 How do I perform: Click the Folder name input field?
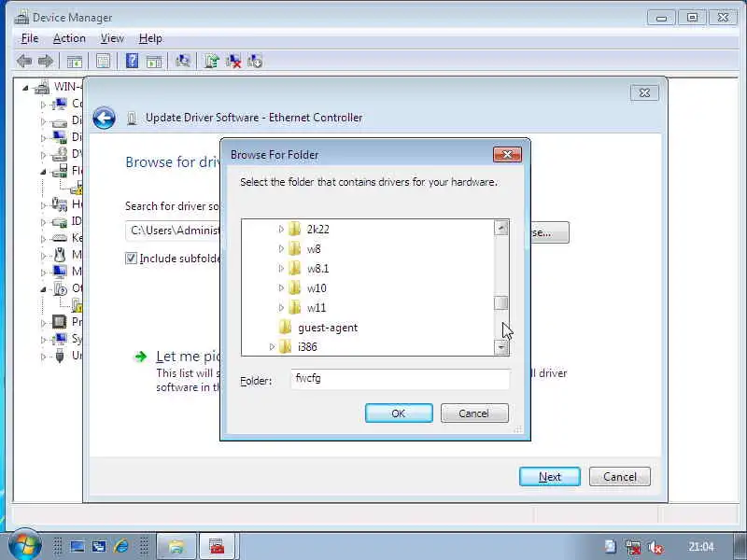coord(401,379)
